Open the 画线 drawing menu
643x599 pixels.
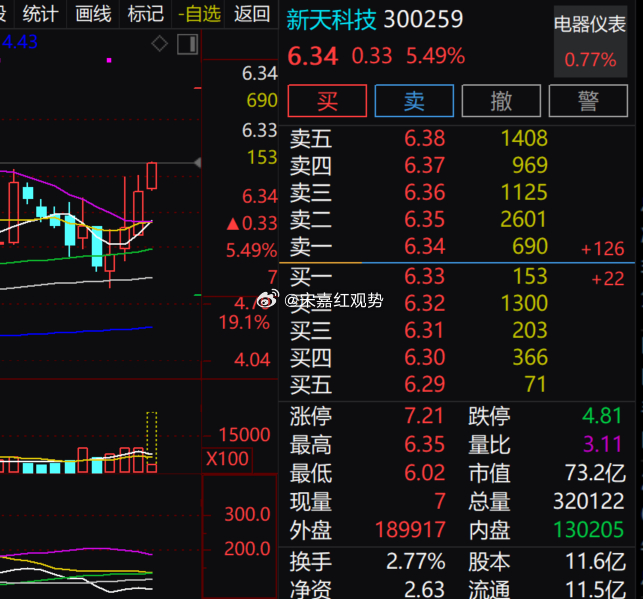point(93,14)
